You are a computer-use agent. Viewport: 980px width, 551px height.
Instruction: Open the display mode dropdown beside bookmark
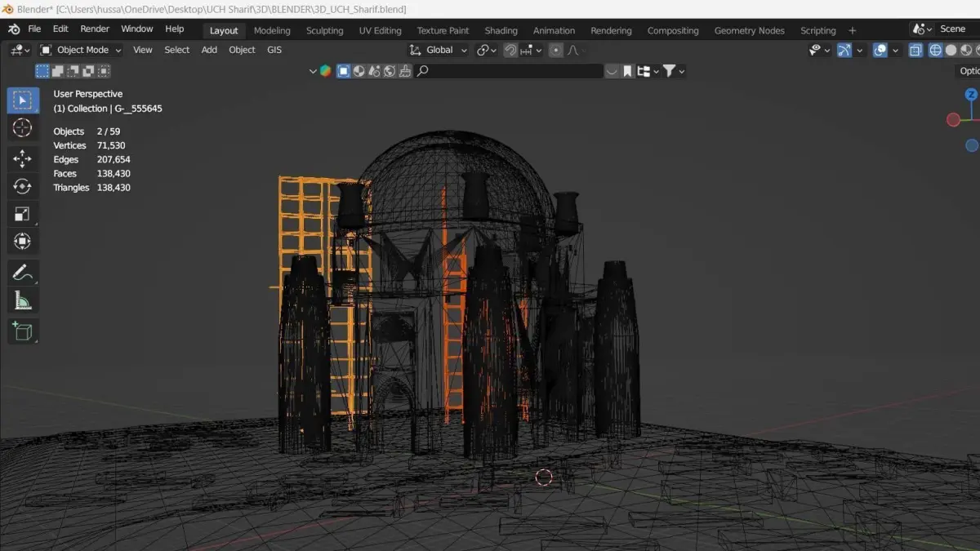648,71
